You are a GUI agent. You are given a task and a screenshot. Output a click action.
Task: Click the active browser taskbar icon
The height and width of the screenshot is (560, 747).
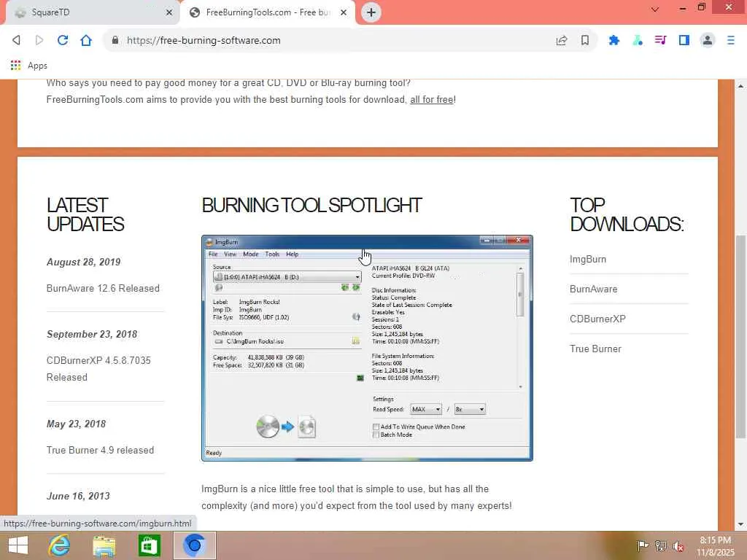pyautogui.click(x=194, y=545)
